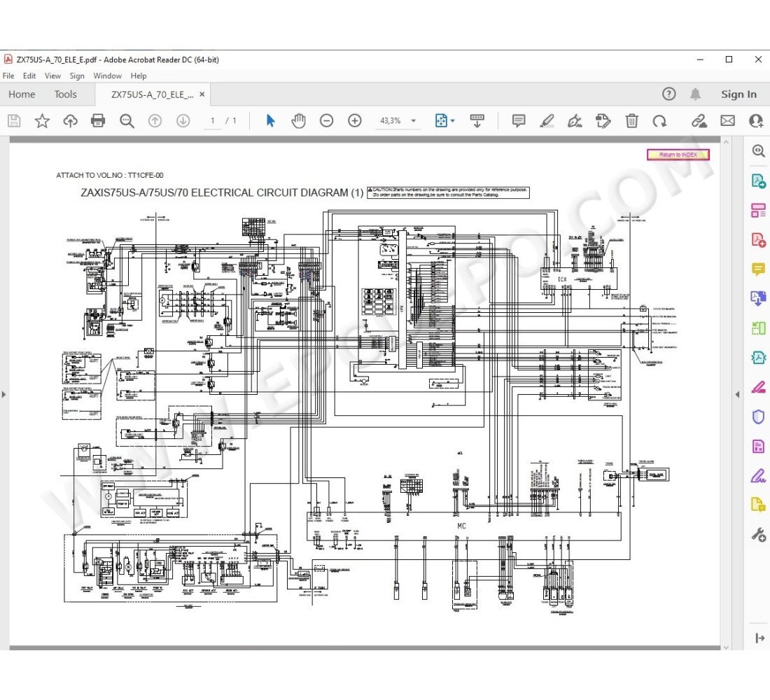770x700 pixels.
Task: Select the highlight text pen tool
Action: click(x=547, y=121)
